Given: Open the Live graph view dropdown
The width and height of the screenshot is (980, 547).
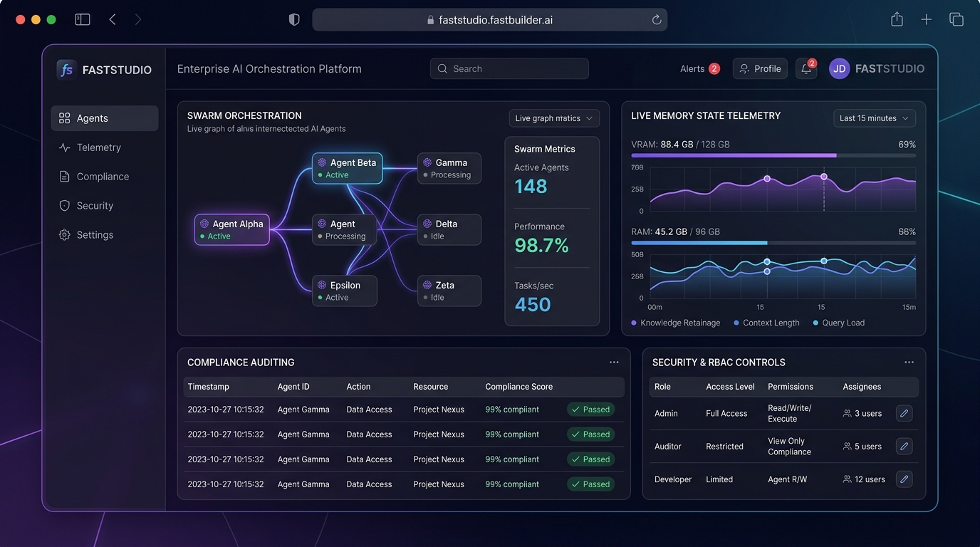Looking at the screenshot, I should coord(554,118).
